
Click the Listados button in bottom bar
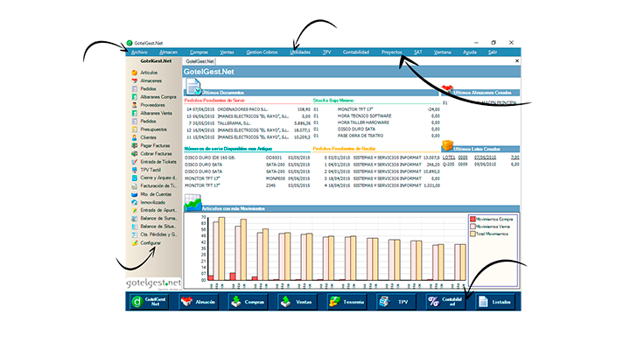tap(495, 302)
